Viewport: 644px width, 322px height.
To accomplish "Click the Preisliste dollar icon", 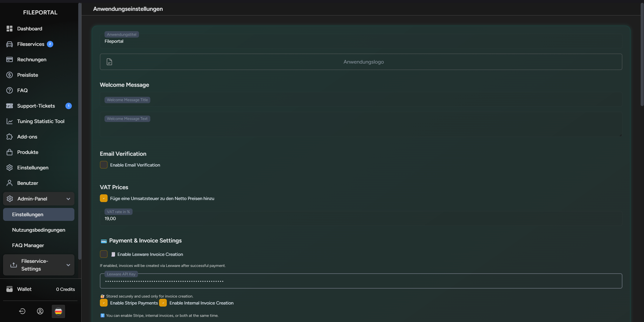I will pos(10,75).
